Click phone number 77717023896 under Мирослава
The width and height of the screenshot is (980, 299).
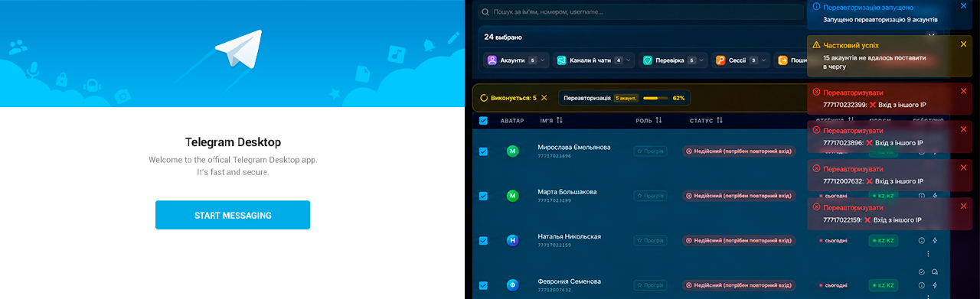click(x=554, y=156)
